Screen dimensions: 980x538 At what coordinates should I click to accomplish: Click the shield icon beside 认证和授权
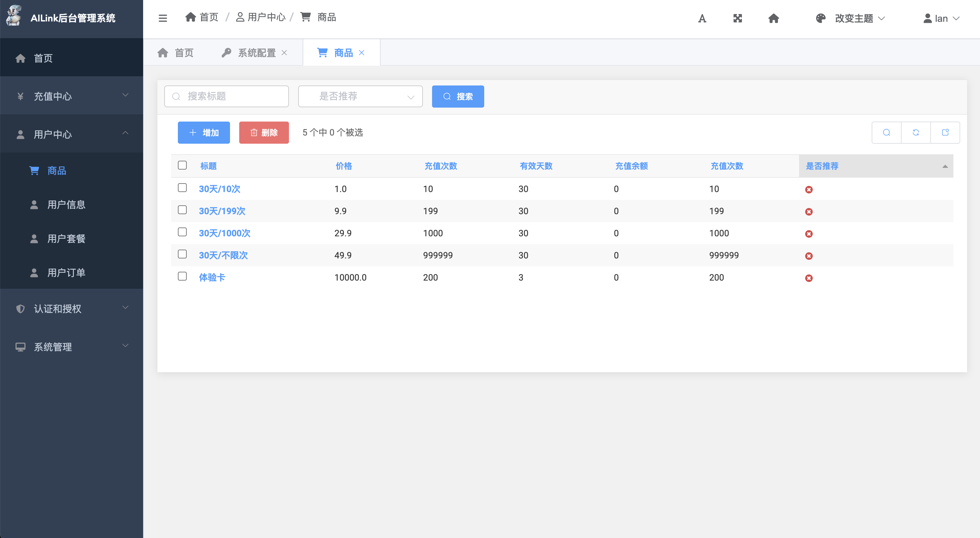point(20,309)
